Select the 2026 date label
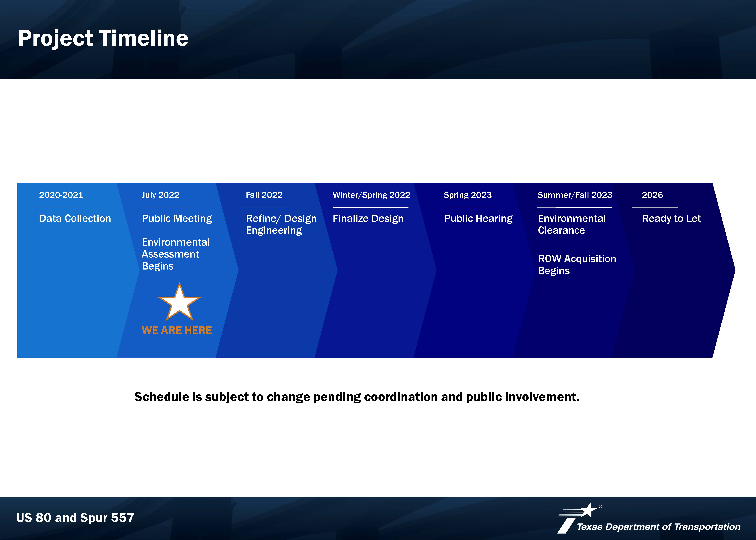 click(x=652, y=195)
